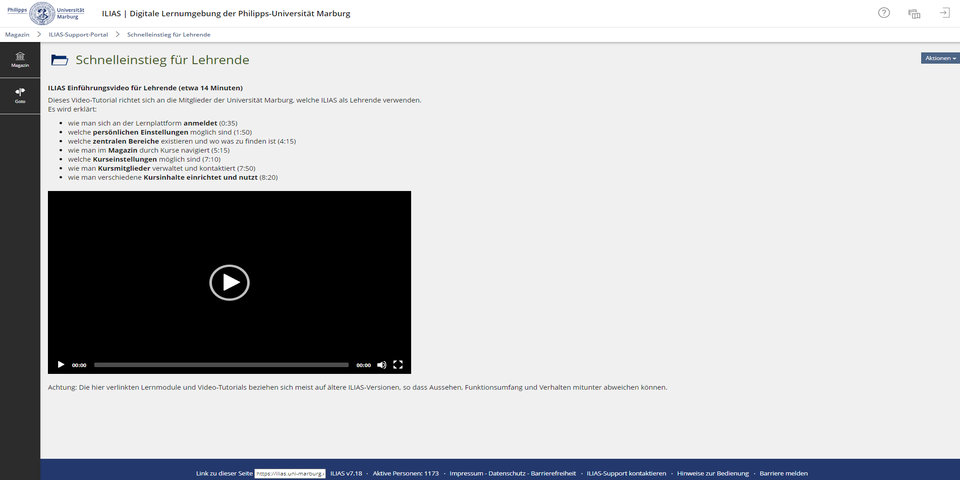Image resolution: width=960 pixels, height=480 pixels.
Task: Start video with large center play button
Action: (230, 282)
